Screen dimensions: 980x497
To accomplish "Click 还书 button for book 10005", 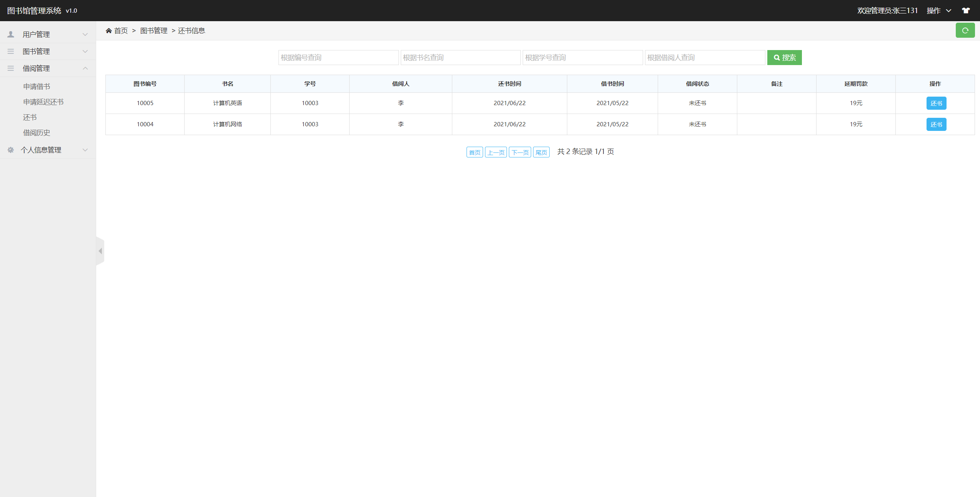I will pos(936,103).
